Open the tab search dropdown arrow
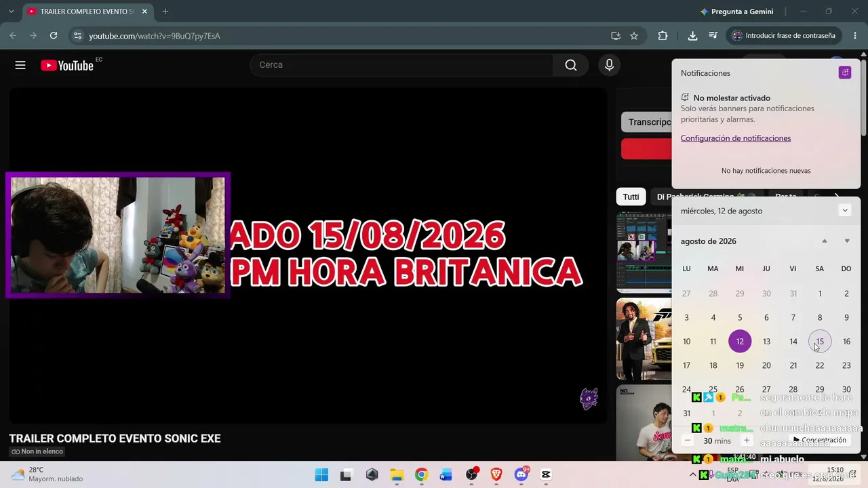 click(11, 12)
